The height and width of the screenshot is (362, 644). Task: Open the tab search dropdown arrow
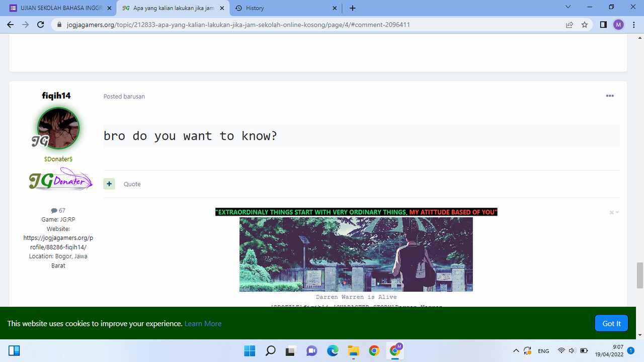[568, 7]
